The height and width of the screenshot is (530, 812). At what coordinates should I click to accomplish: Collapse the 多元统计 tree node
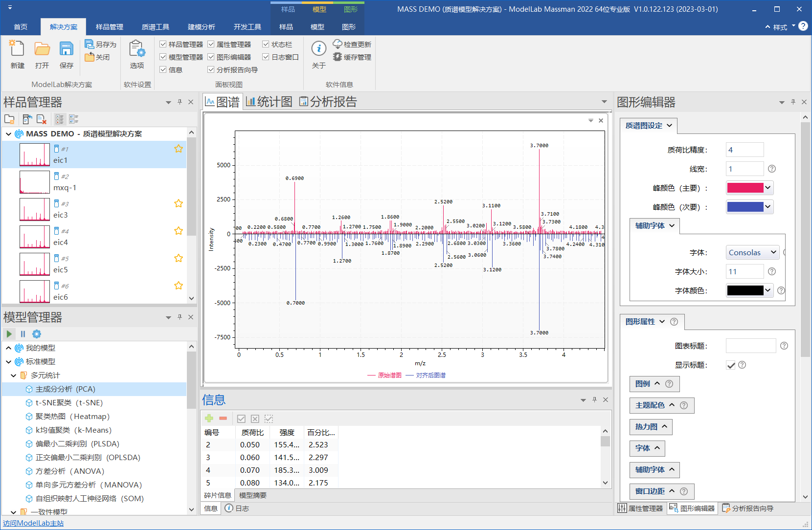click(x=13, y=375)
